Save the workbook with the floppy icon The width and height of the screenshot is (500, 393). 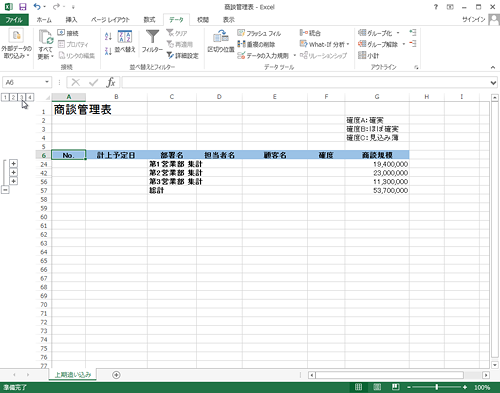pyautogui.click(x=22, y=7)
